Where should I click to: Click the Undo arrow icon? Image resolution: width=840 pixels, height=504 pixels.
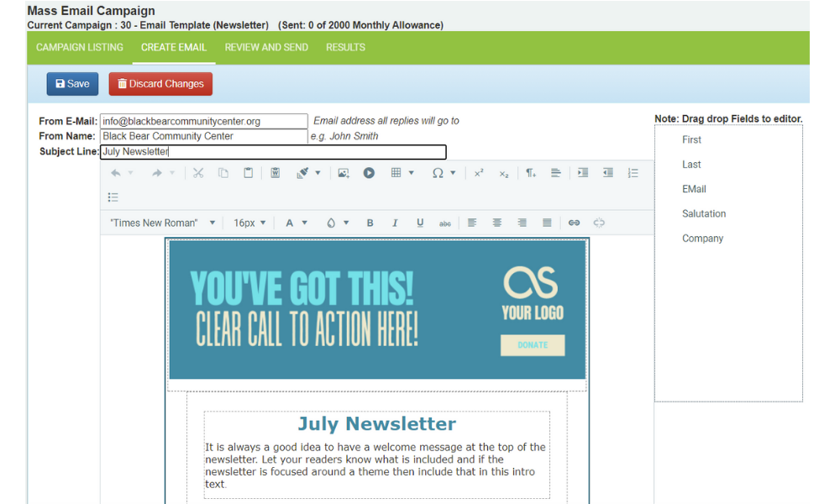coord(116,173)
